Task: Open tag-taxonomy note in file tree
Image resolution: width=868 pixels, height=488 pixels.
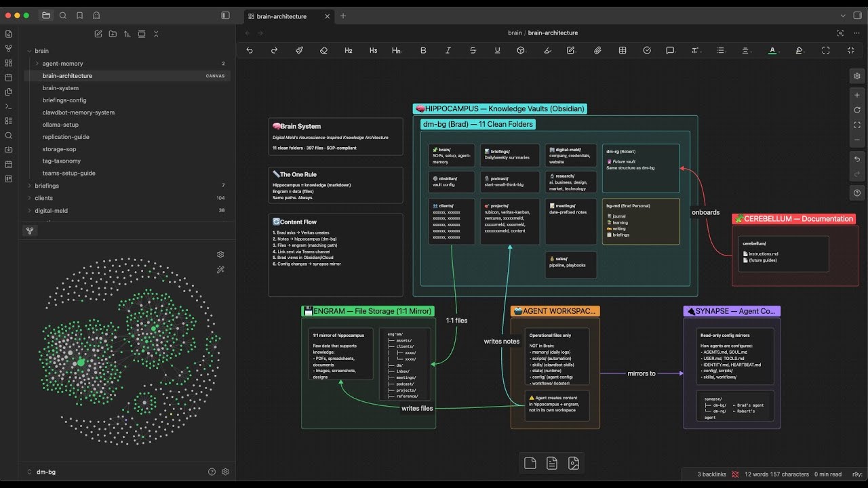Action: 61,161
